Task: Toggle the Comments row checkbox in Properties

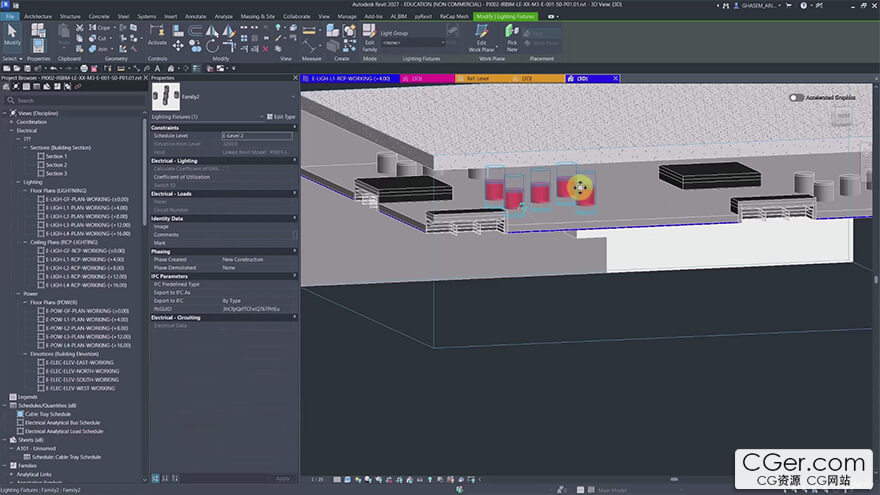Action: click(x=295, y=235)
